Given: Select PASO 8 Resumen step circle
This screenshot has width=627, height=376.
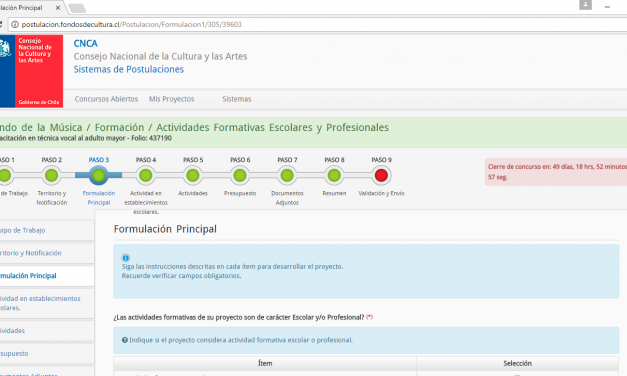Looking at the screenshot, I should [x=334, y=175].
